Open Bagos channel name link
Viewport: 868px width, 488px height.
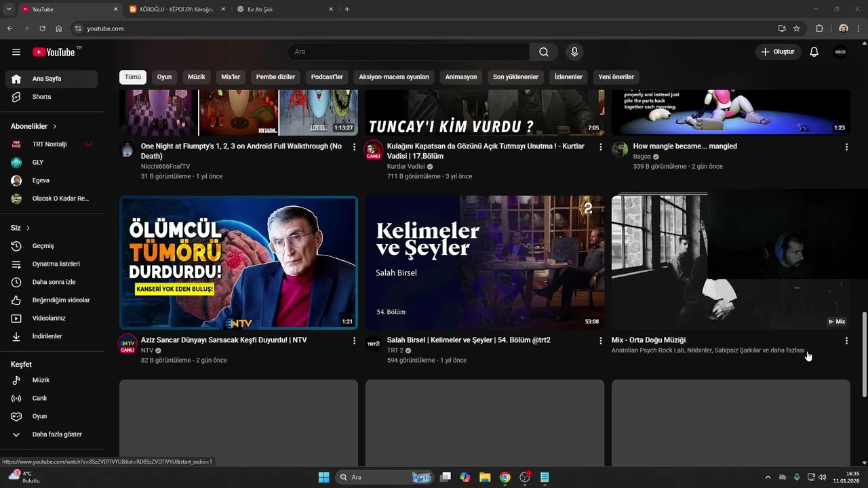pyautogui.click(x=642, y=157)
